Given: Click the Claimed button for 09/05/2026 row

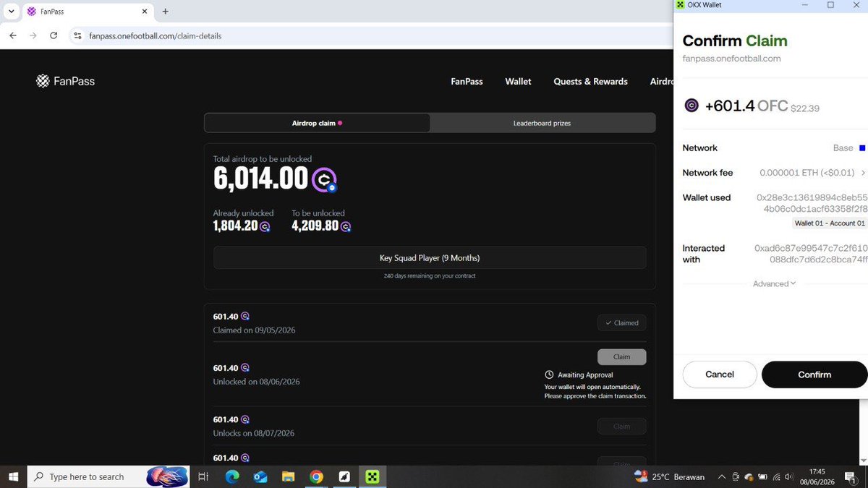Looking at the screenshot, I should click(621, 323).
